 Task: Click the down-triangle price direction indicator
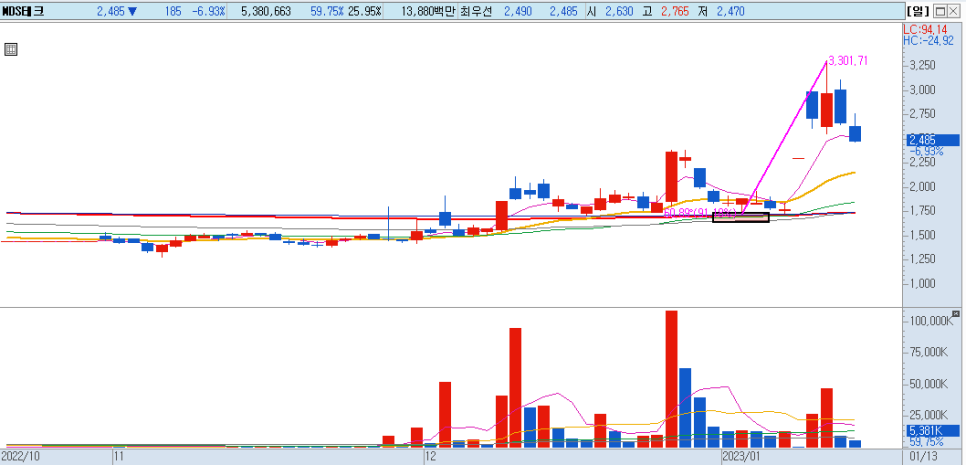click(132, 11)
